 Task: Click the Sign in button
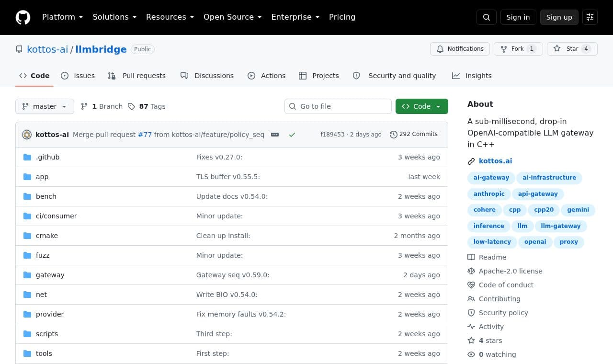[x=518, y=17]
